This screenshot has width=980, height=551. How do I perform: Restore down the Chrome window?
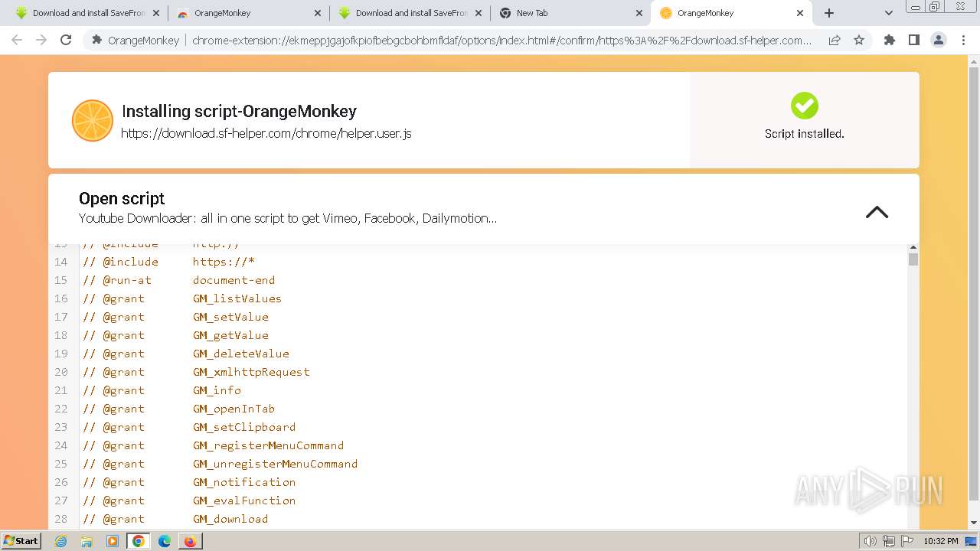point(934,6)
